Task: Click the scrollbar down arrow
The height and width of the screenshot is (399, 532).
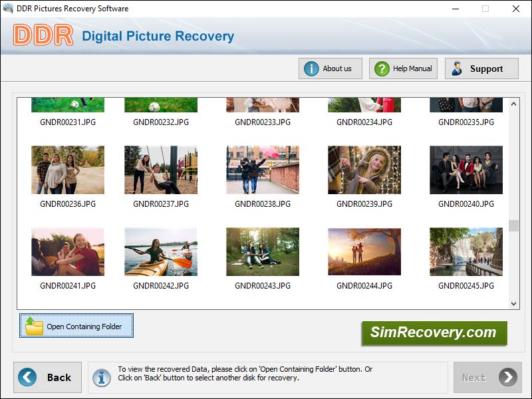Action: tap(513, 304)
